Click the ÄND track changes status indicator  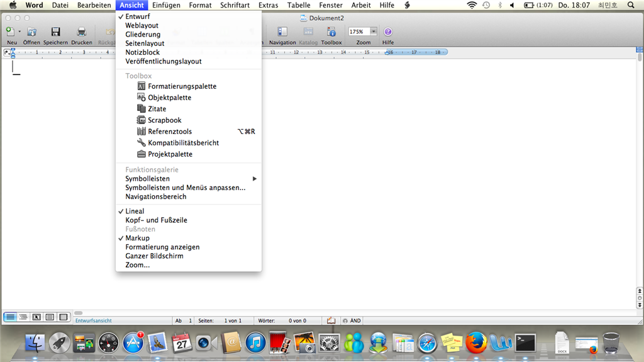point(352,320)
